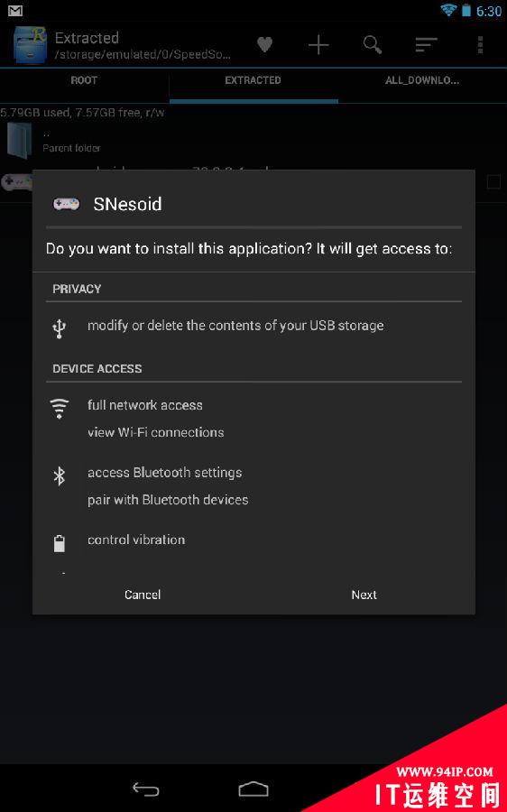The image size is (507, 812).
Task: Cancel the SNesoid installation
Action: 143,595
